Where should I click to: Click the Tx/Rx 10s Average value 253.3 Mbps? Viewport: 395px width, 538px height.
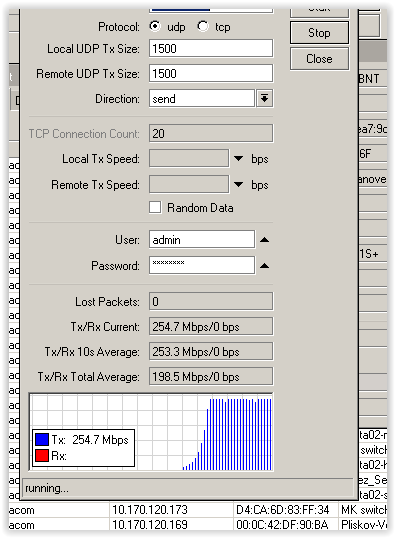pos(211,352)
